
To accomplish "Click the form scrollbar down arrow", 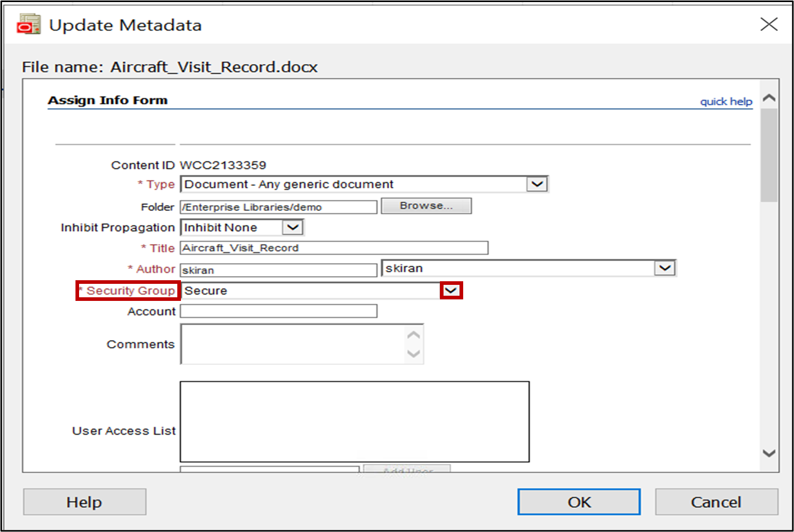I will coord(769,453).
